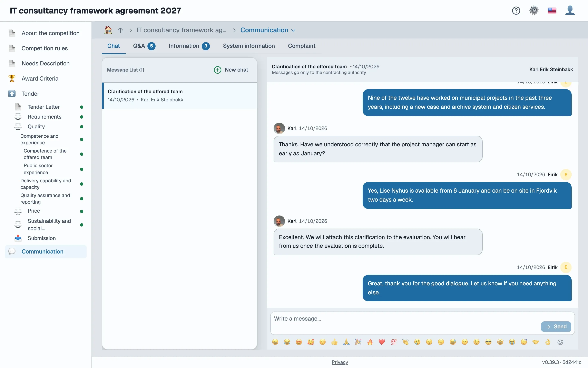588x368 pixels.
Task: Open the settings gear icon
Action: click(534, 11)
